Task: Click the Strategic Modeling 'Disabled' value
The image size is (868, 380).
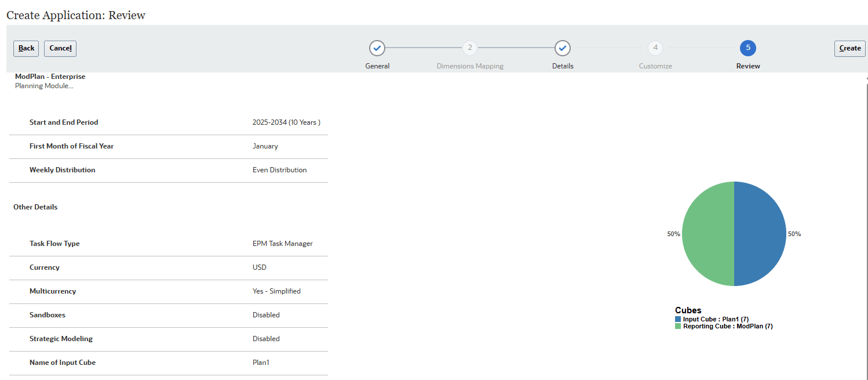Action: (266, 339)
